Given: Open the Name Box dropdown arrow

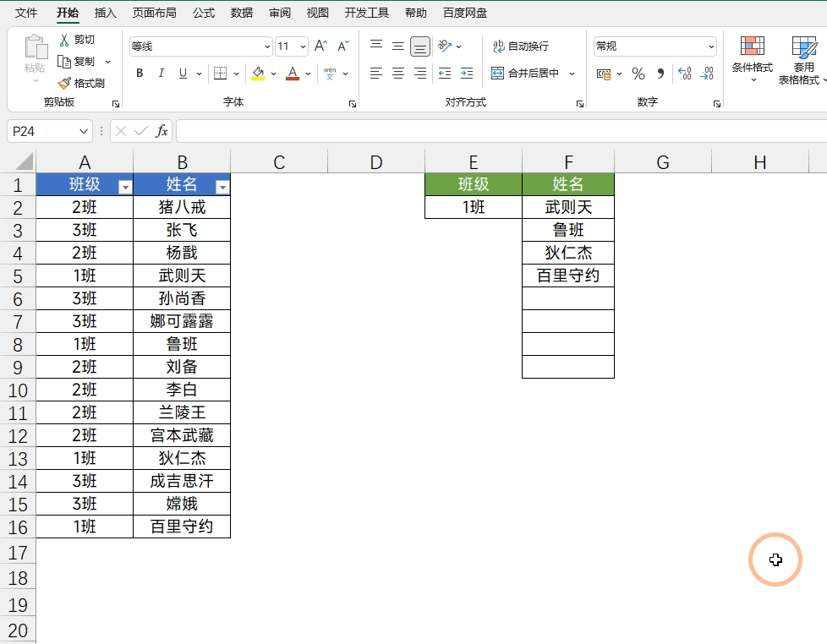Looking at the screenshot, I should pos(84,131).
